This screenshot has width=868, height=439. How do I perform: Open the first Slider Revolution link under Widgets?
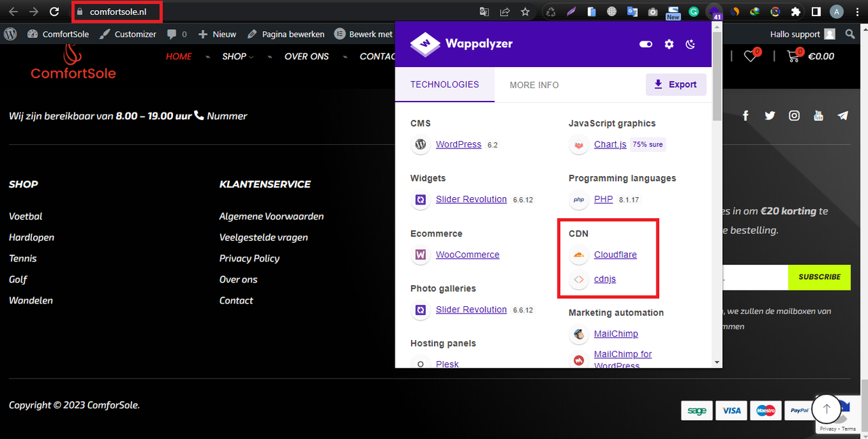pos(471,199)
